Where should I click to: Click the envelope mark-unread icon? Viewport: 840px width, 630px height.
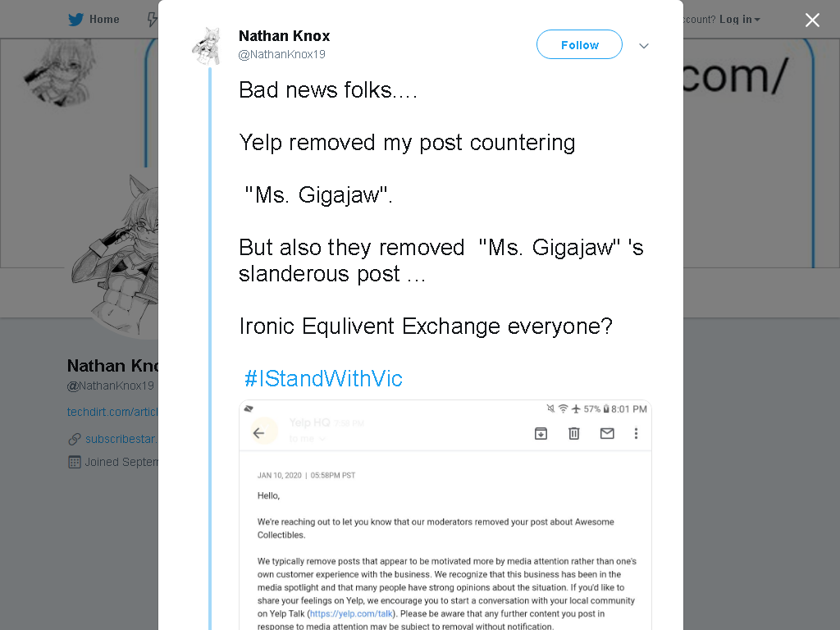[607, 433]
